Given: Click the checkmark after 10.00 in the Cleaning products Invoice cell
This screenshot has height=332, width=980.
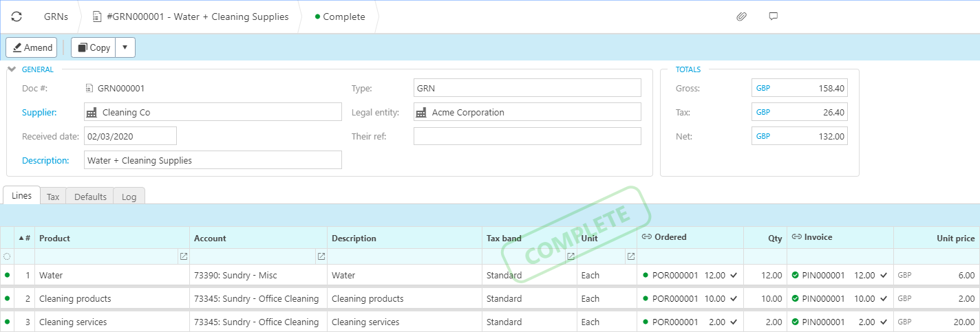Looking at the screenshot, I should pyautogui.click(x=884, y=298).
